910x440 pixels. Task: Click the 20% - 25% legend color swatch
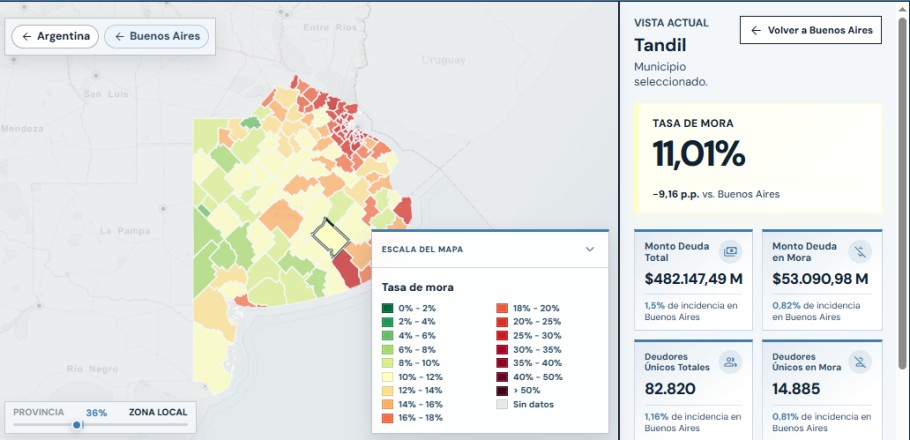pos(502,322)
